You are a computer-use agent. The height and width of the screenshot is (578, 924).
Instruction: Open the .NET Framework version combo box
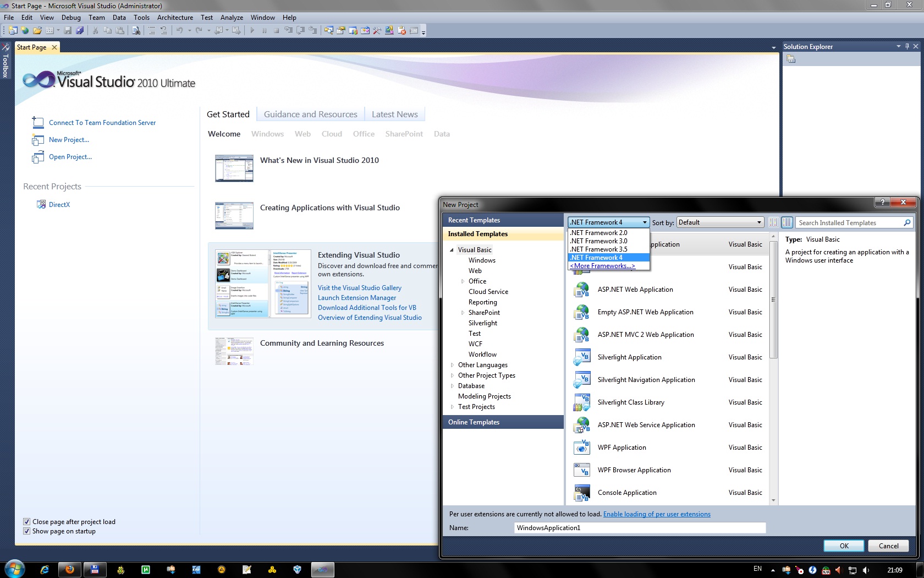coord(608,222)
